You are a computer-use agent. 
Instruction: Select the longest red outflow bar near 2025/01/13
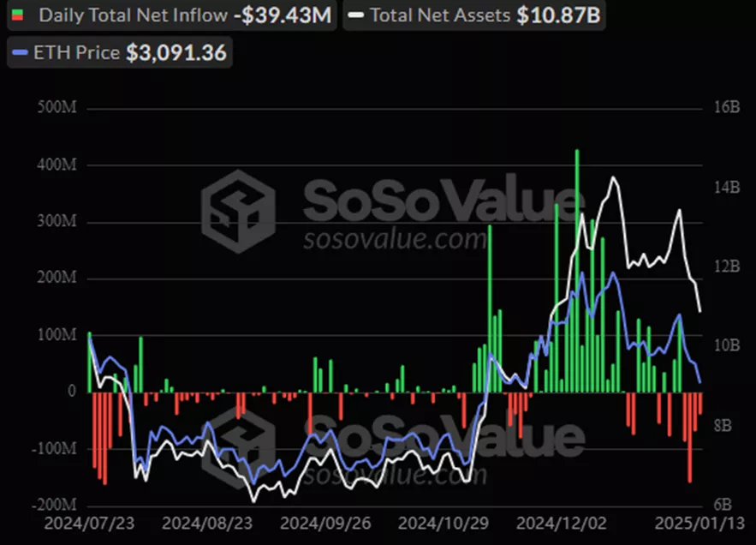pyautogui.click(x=690, y=435)
